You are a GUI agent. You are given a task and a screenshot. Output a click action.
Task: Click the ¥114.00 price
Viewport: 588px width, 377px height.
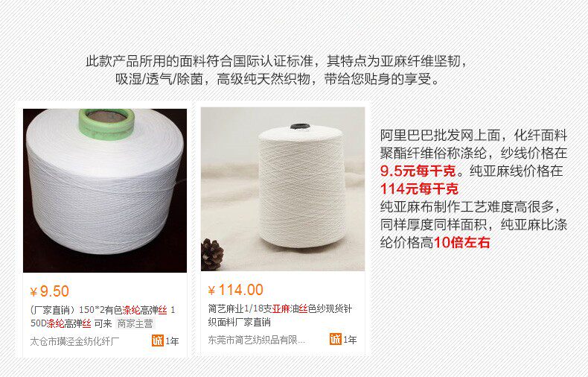(236, 290)
